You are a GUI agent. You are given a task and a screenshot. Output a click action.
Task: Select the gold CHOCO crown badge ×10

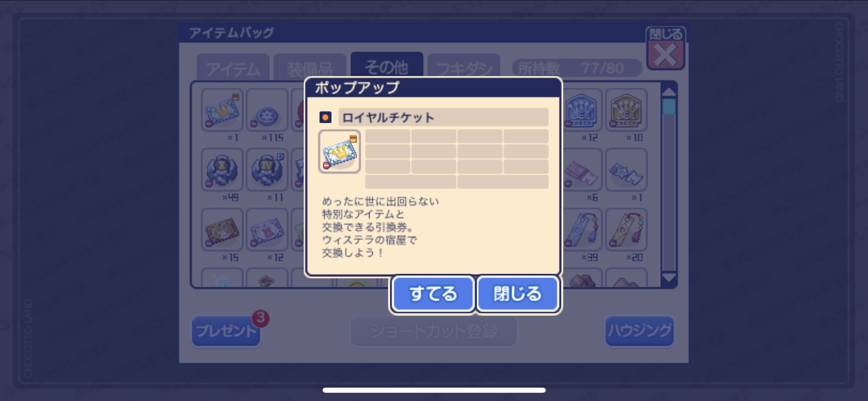(626, 110)
